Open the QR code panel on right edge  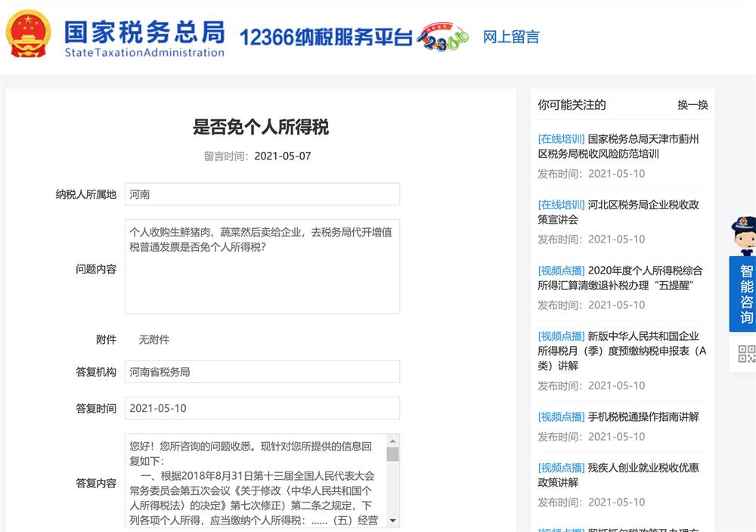tap(747, 353)
